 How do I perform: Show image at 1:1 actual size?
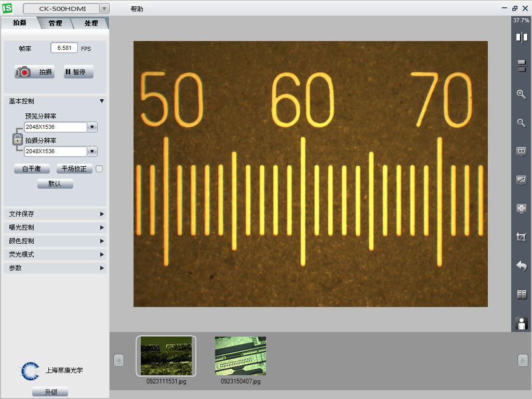(x=522, y=152)
